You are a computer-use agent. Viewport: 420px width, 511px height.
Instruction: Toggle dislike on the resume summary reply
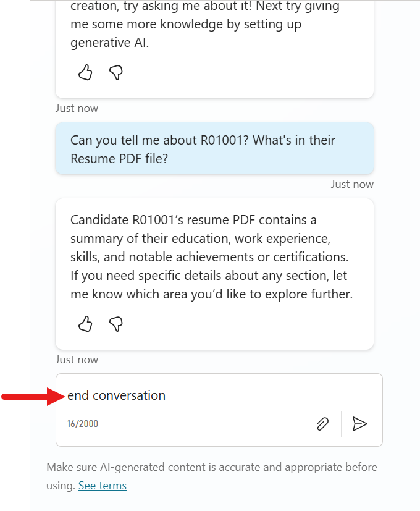[x=115, y=324]
